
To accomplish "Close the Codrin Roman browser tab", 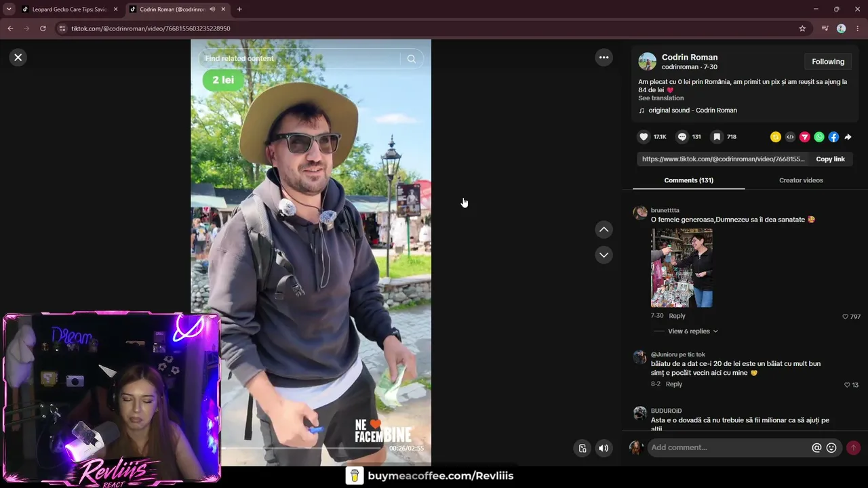I will click(223, 9).
